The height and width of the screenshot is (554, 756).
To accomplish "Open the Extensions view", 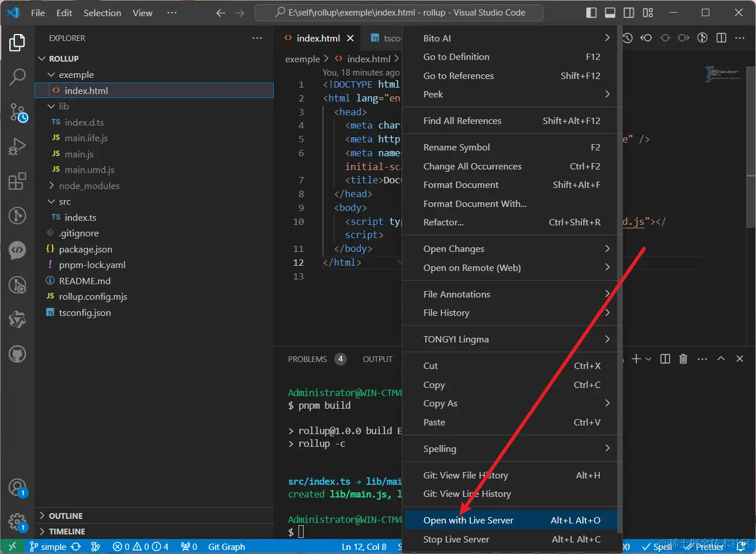I will coord(17,181).
